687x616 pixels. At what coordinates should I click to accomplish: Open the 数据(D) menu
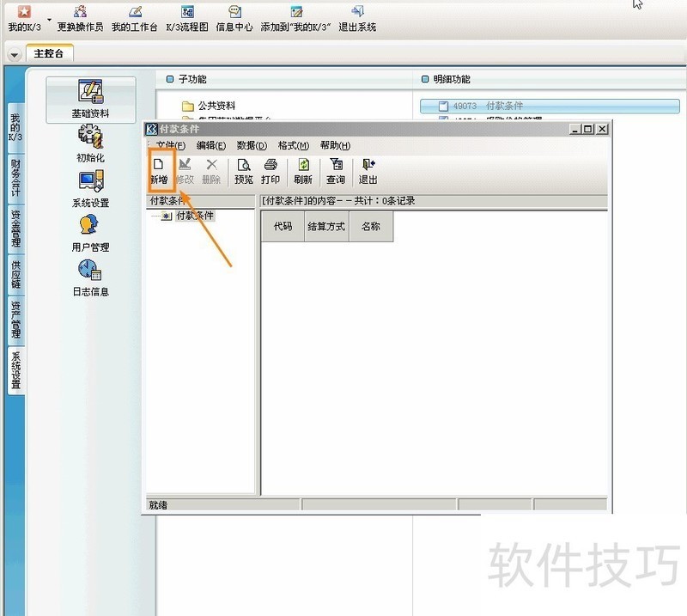click(252, 146)
